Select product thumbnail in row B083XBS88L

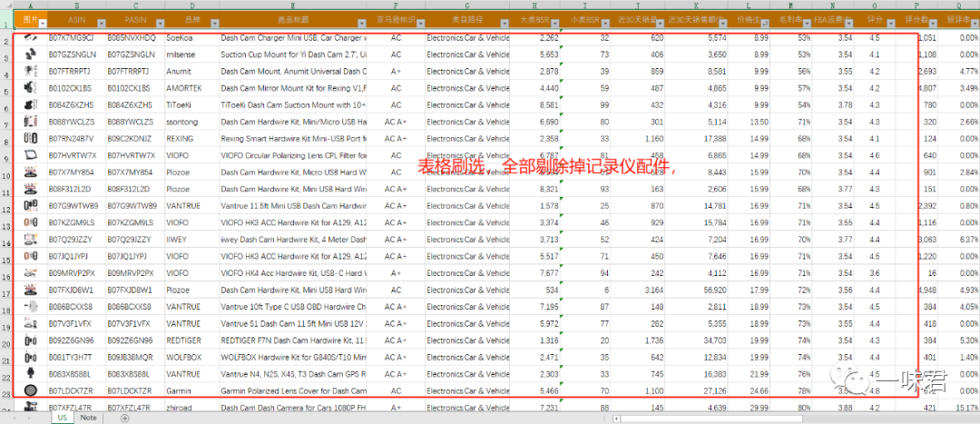(x=30, y=374)
